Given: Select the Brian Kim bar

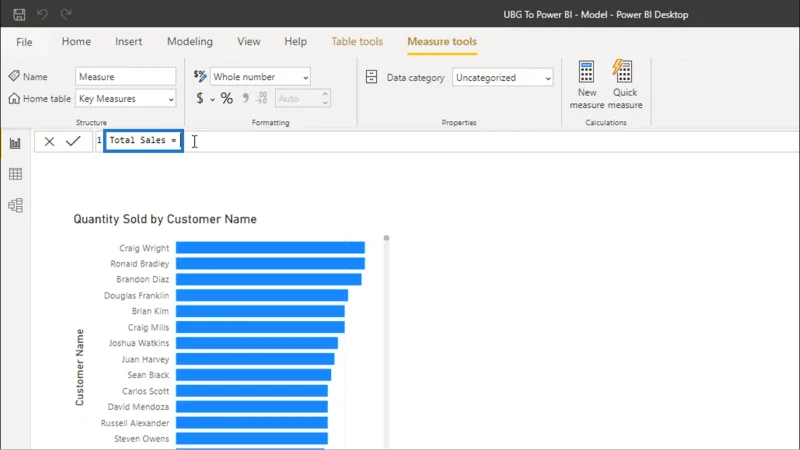Looking at the screenshot, I should [260, 311].
